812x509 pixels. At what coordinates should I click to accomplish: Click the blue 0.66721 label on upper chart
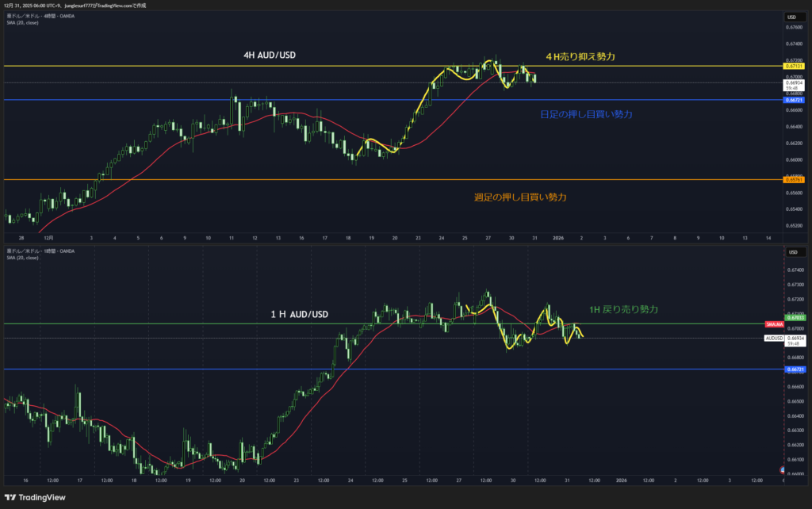tap(793, 100)
